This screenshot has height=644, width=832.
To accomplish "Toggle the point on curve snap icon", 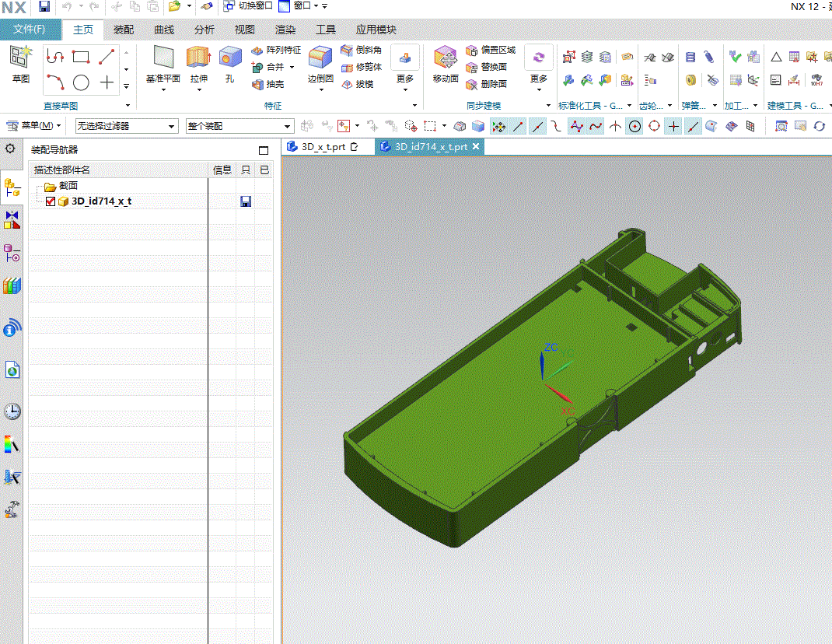I will point(693,126).
